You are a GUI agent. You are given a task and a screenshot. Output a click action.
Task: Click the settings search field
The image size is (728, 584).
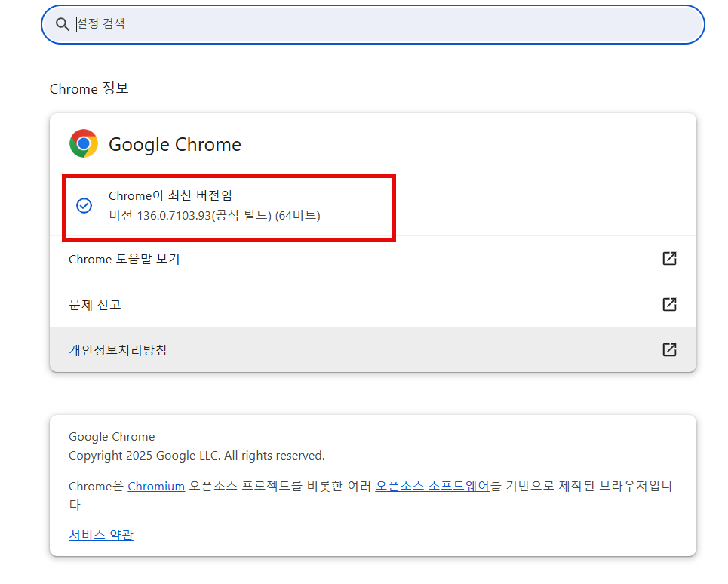pos(373,25)
